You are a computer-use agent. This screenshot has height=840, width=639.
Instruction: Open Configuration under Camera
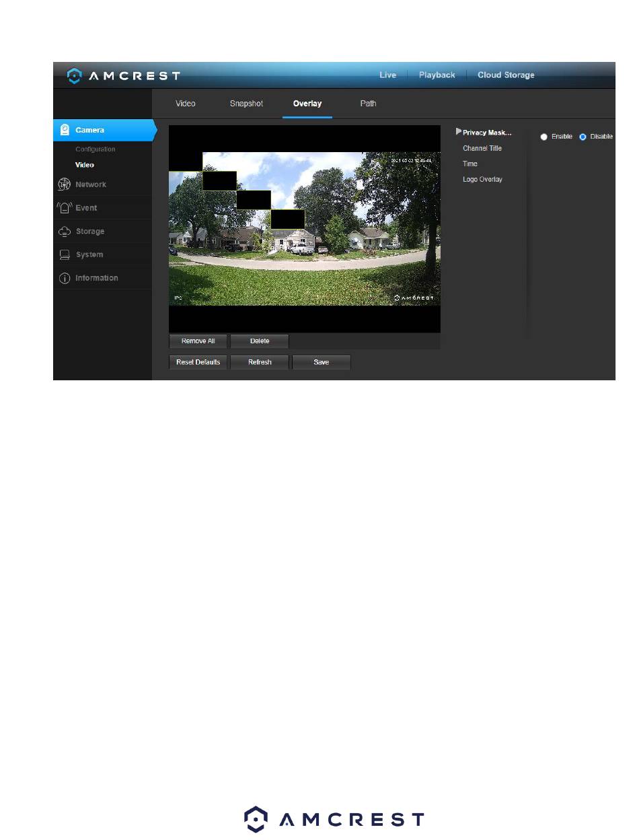point(95,149)
